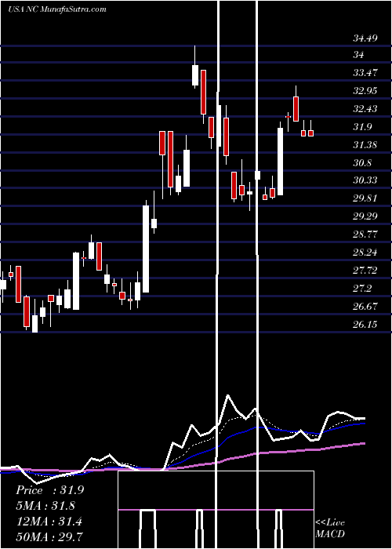Click the 26.15 price axis label
392x549 pixels.
(365, 325)
